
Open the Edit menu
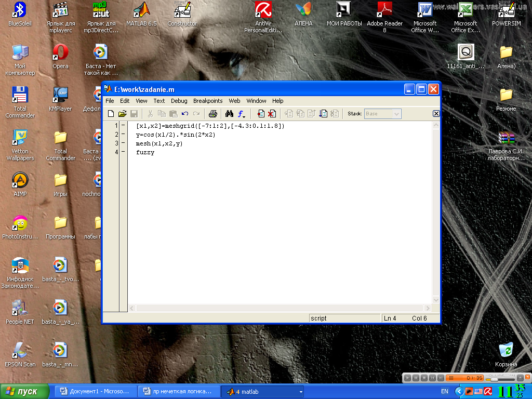click(125, 101)
